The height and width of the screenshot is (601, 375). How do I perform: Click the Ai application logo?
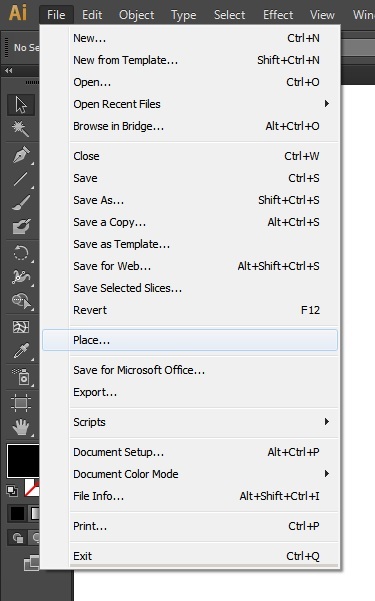click(18, 13)
